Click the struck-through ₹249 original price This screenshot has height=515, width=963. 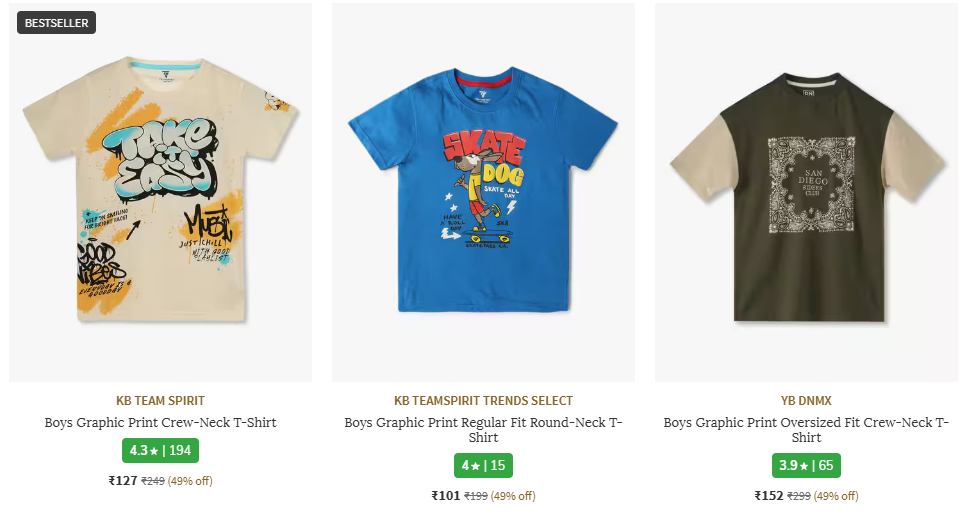click(x=153, y=481)
